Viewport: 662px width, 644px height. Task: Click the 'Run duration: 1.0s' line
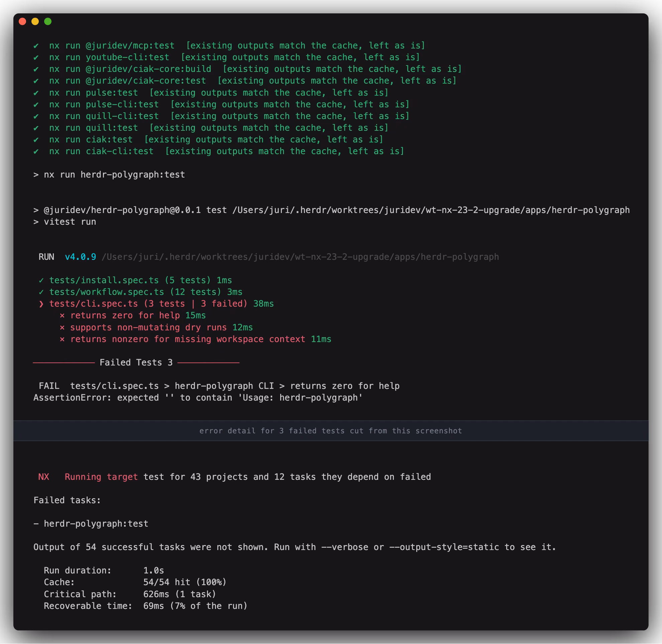coord(104,570)
